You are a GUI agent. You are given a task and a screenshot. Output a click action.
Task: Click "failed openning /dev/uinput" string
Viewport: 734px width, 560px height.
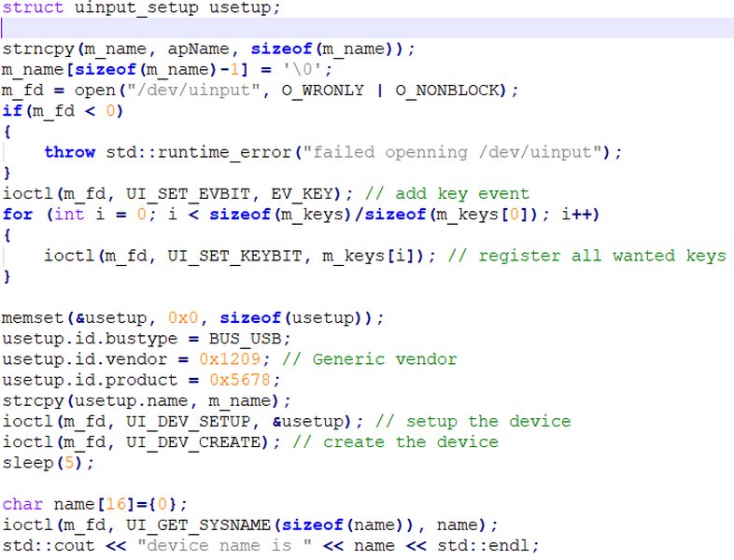(453, 152)
